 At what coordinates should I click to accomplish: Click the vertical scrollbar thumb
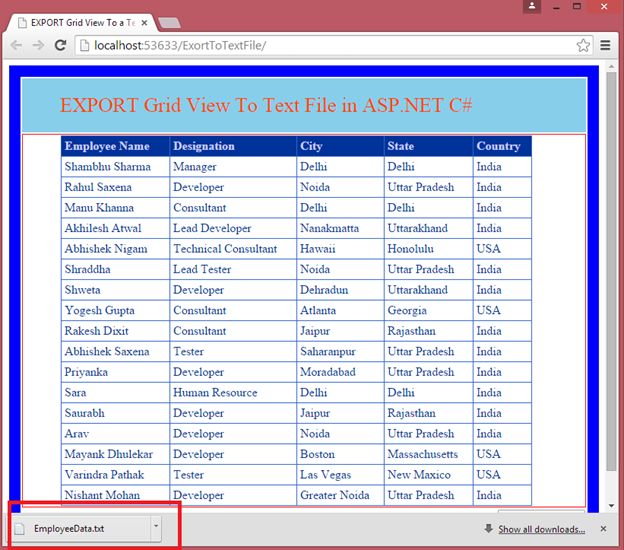point(611,271)
